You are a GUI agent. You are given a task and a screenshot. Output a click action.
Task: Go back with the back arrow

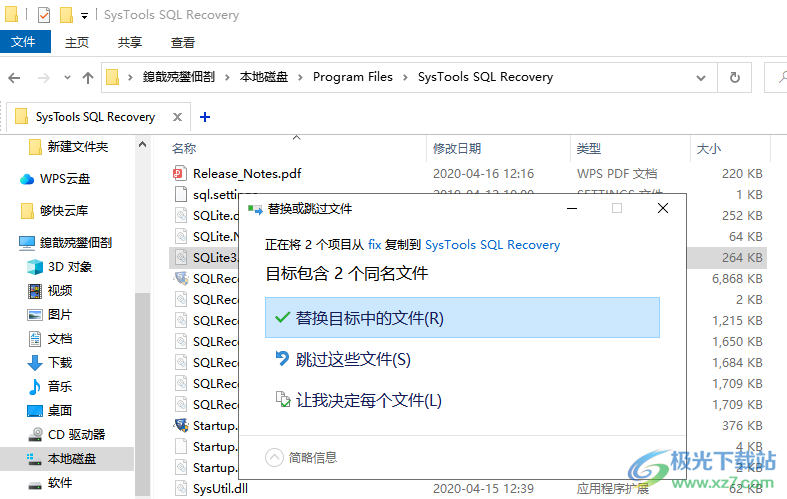pos(15,77)
